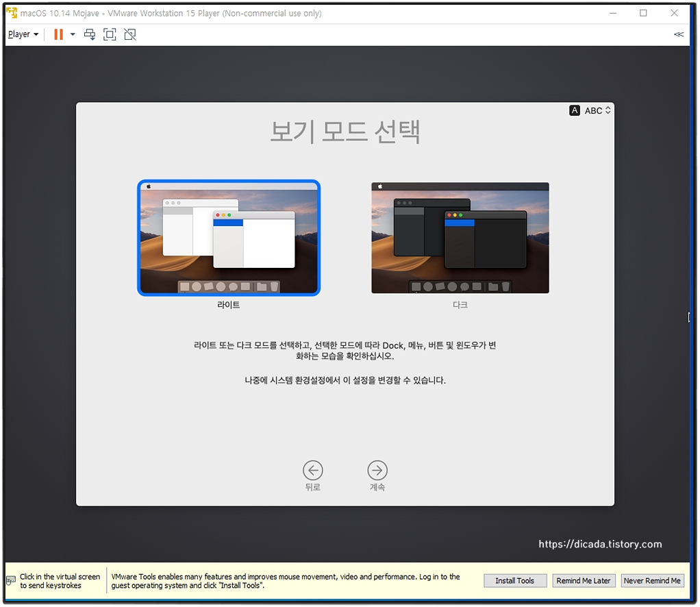Maximize the VMware Player window
This screenshot has width=700, height=607.
pyautogui.click(x=643, y=13)
